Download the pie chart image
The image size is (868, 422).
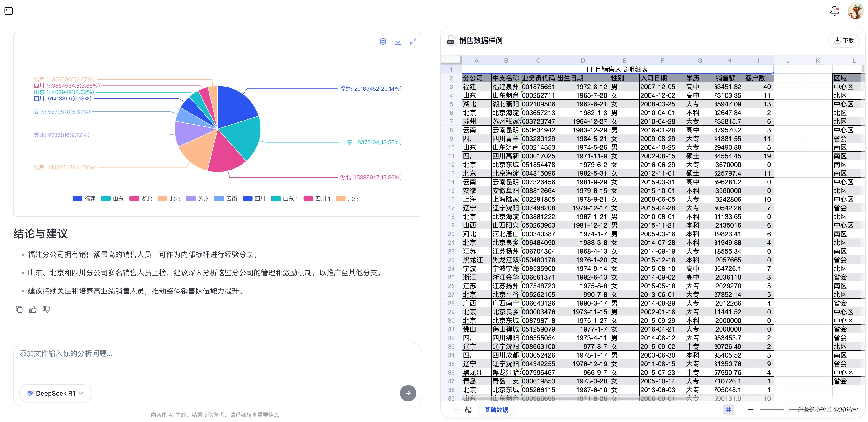point(398,41)
